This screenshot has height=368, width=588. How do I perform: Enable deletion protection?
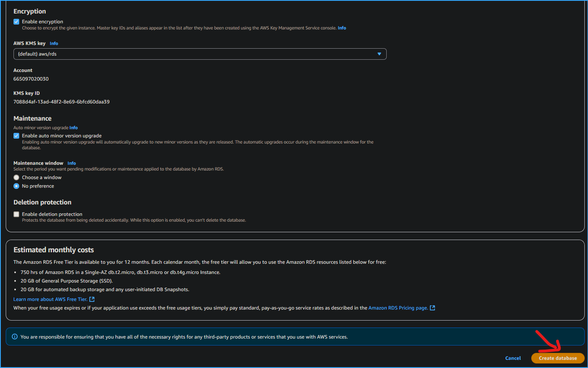16,214
